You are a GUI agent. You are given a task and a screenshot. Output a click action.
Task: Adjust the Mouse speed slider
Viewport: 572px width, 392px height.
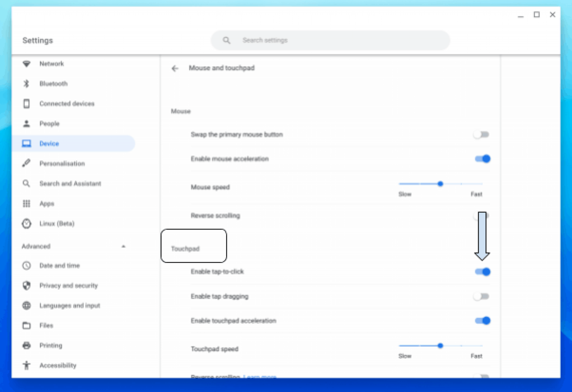[440, 184]
